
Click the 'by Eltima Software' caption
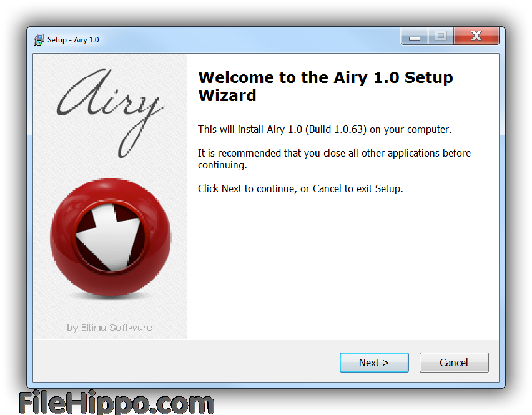point(109,328)
